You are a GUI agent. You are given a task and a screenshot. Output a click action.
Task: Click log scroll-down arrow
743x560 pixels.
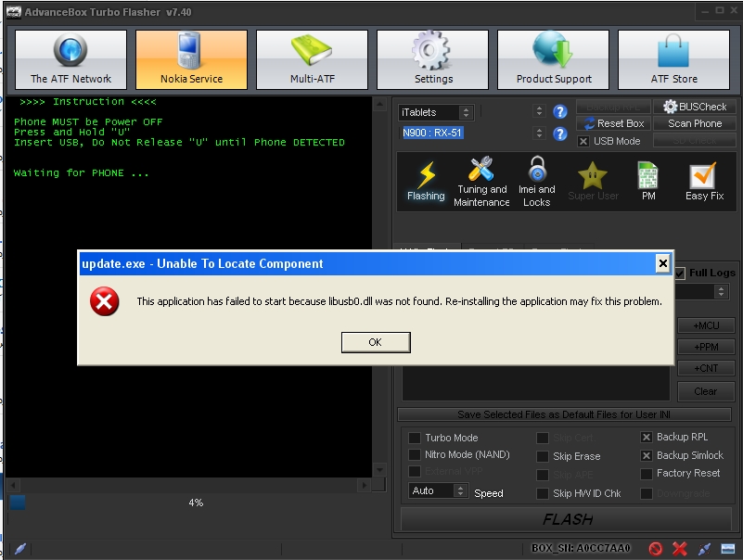tap(379, 470)
